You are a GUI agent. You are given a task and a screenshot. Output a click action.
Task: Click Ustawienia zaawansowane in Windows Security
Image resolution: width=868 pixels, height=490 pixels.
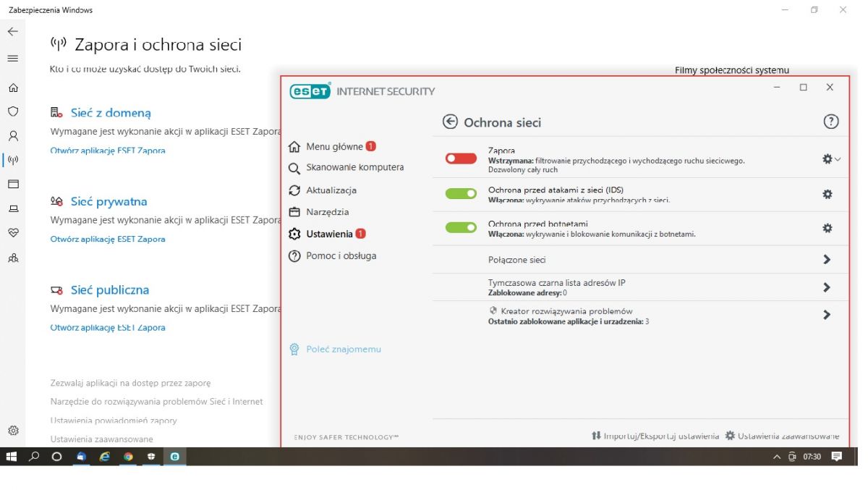(101, 439)
